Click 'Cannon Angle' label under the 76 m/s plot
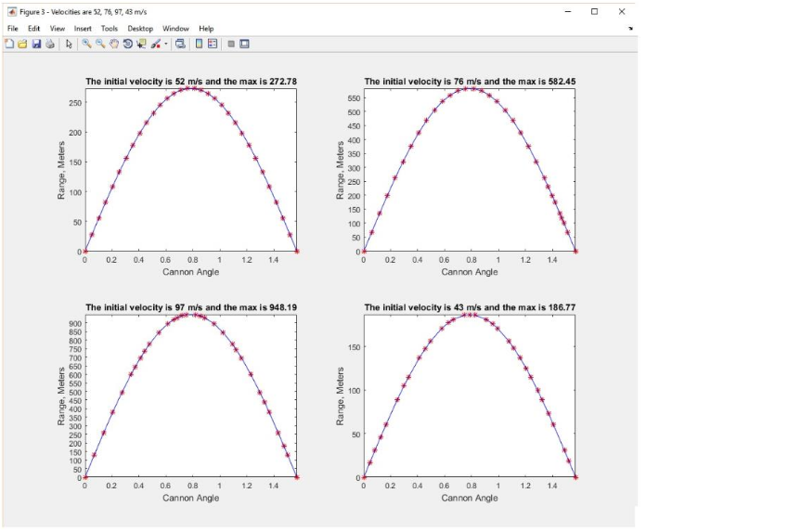 [x=470, y=272]
